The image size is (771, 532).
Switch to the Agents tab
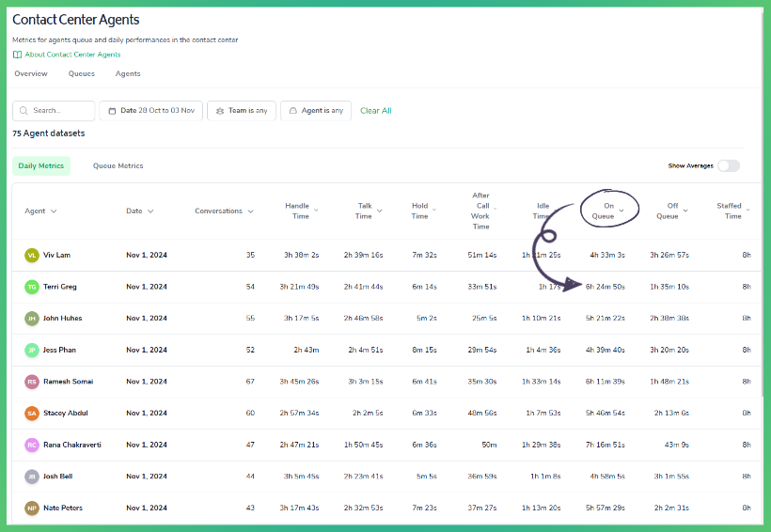(x=128, y=73)
